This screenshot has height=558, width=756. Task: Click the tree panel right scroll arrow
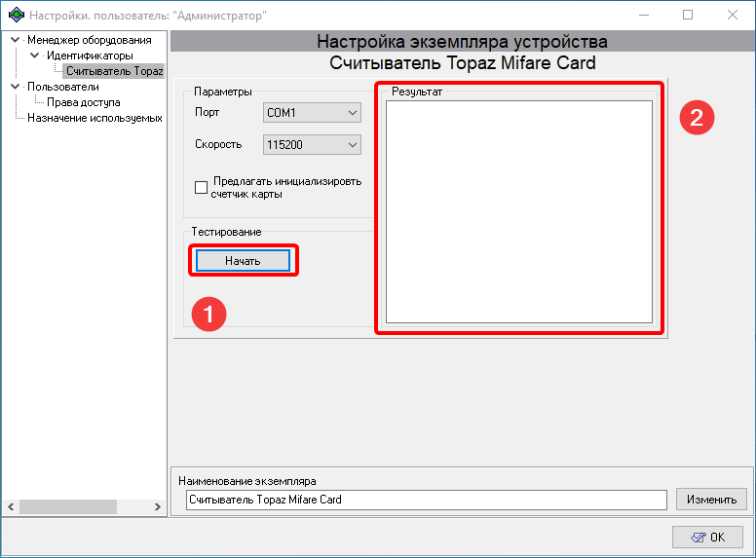pos(157,506)
